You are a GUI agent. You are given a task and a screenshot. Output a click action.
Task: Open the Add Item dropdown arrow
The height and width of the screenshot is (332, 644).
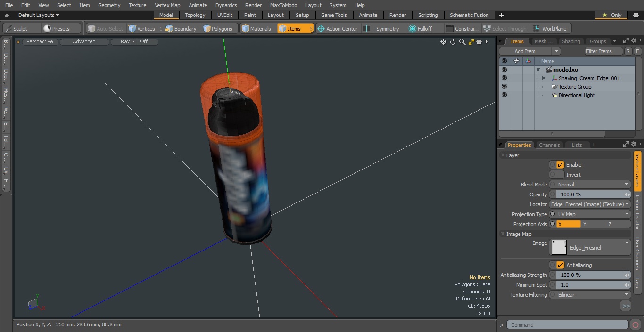[x=556, y=51]
